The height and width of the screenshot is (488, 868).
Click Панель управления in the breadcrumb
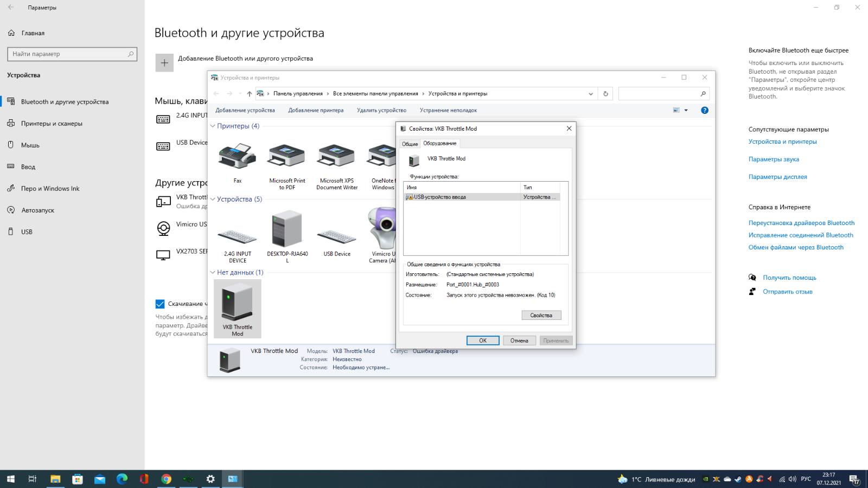click(x=298, y=94)
